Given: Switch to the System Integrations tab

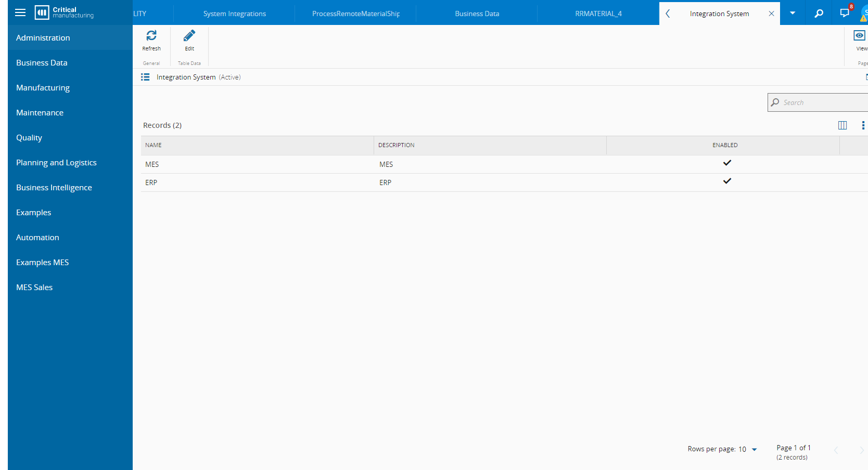Looking at the screenshot, I should coord(234,14).
